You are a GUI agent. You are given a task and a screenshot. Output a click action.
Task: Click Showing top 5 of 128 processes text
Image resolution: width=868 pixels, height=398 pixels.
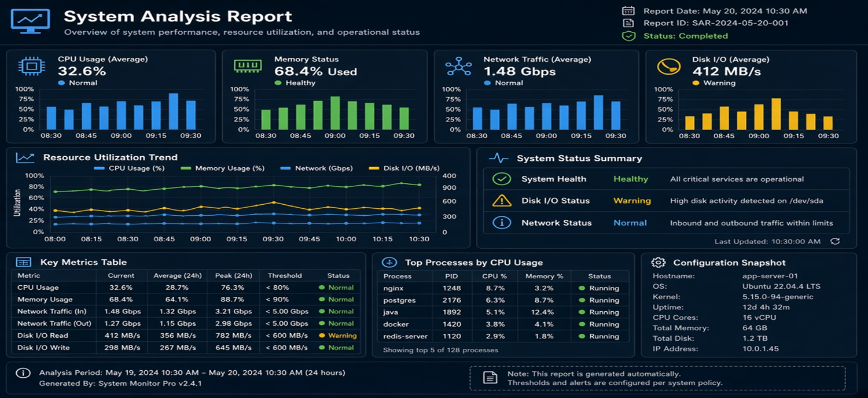click(440, 350)
